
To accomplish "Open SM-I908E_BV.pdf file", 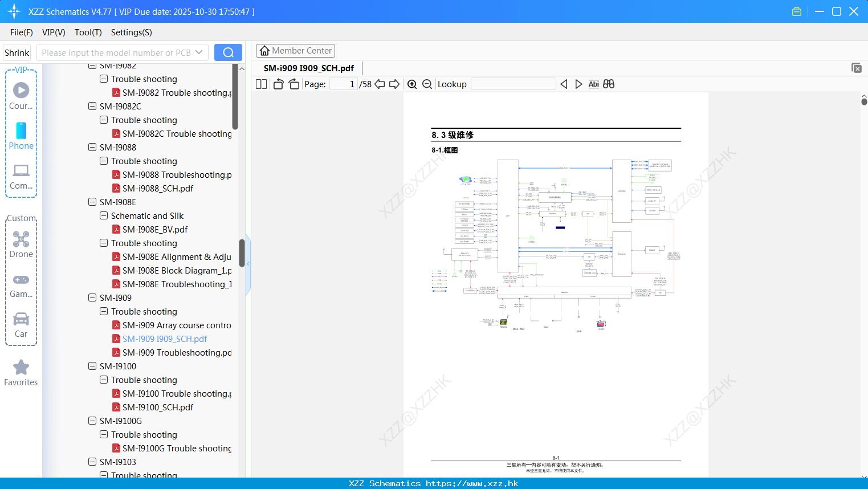I will pos(155,229).
